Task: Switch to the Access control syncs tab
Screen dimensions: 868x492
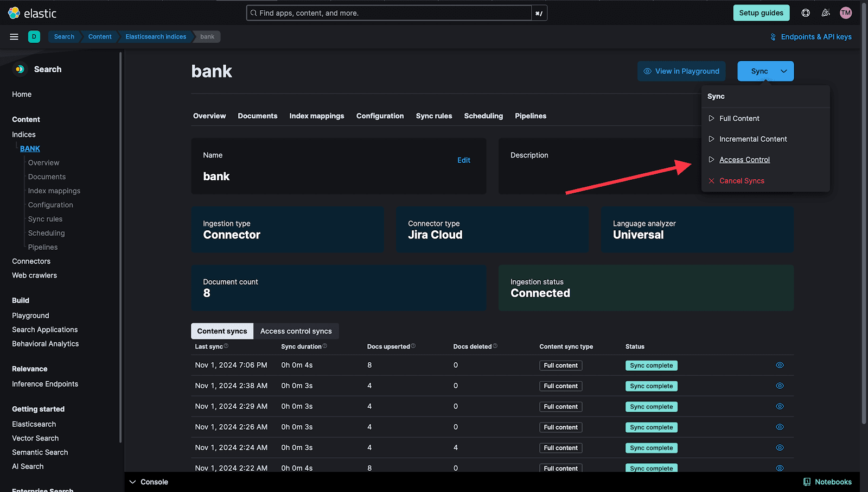Action: pyautogui.click(x=296, y=331)
